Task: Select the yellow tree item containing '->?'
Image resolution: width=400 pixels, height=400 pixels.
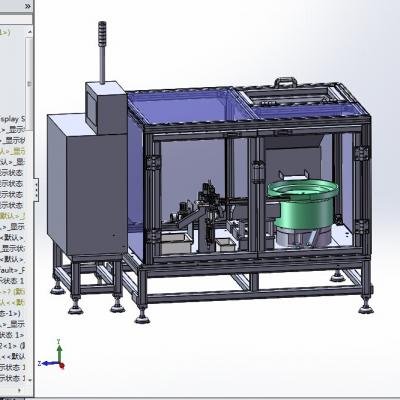Action: [13, 292]
